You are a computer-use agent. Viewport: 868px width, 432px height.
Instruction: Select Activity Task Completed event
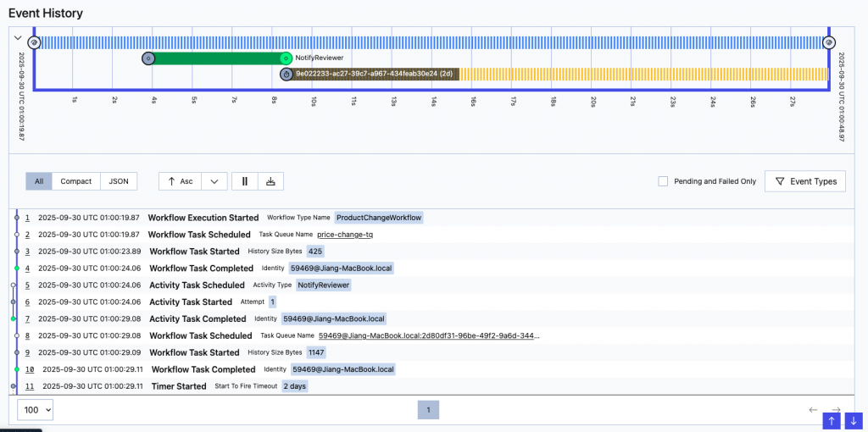198,318
